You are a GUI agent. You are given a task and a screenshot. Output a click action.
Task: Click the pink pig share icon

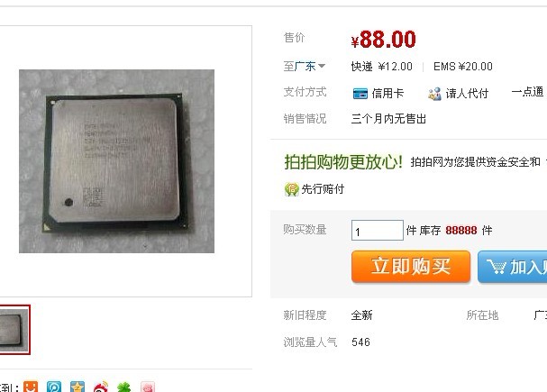pos(148,387)
